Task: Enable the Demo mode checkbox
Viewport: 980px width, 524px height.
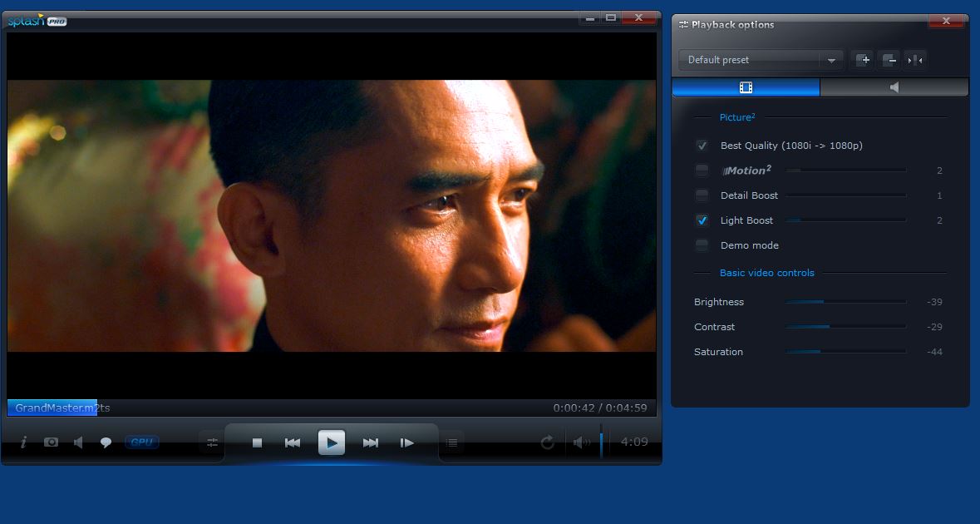Action: click(702, 245)
